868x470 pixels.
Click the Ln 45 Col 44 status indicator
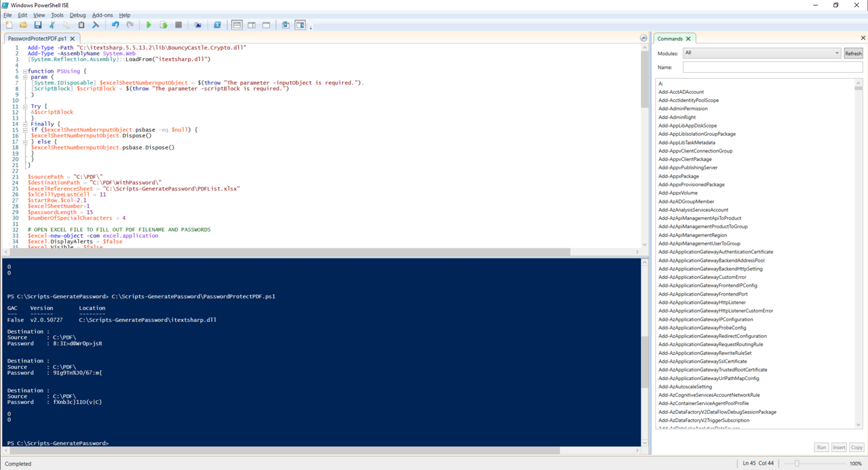758,463
